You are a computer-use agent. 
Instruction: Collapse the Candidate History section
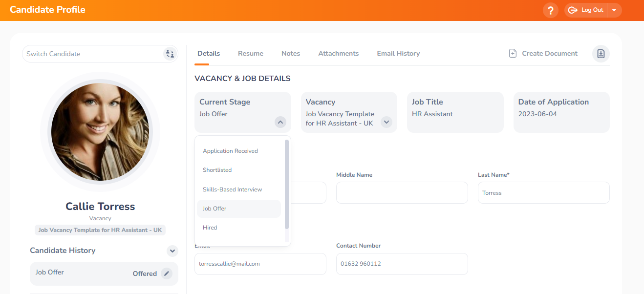click(x=172, y=251)
